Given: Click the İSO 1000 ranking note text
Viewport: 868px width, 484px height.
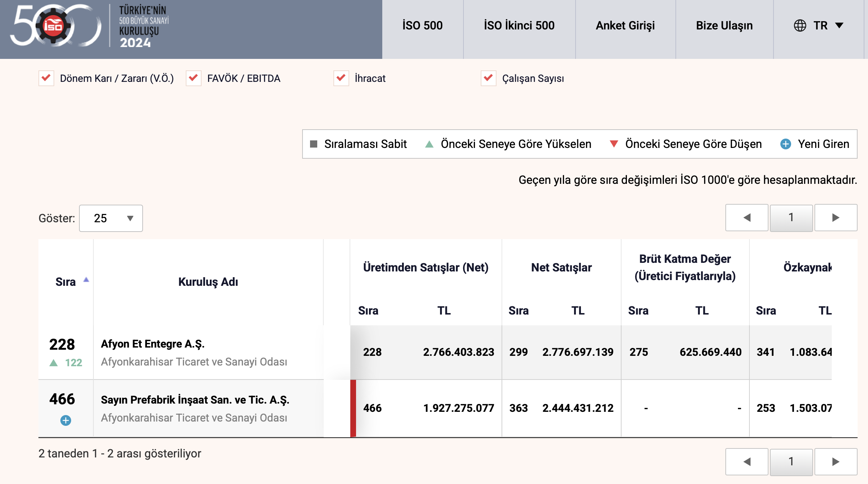Looking at the screenshot, I should pos(688,180).
